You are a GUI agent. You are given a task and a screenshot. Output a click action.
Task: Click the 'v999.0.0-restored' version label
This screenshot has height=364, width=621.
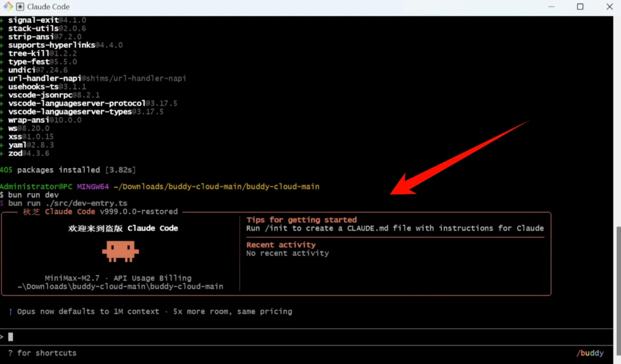click(x=139, y=212)
